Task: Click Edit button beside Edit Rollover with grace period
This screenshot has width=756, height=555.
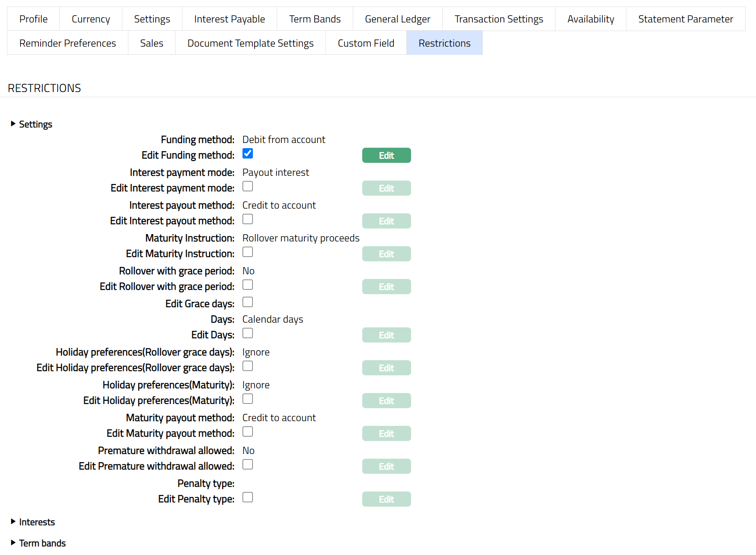Action: tap(386, 287)
